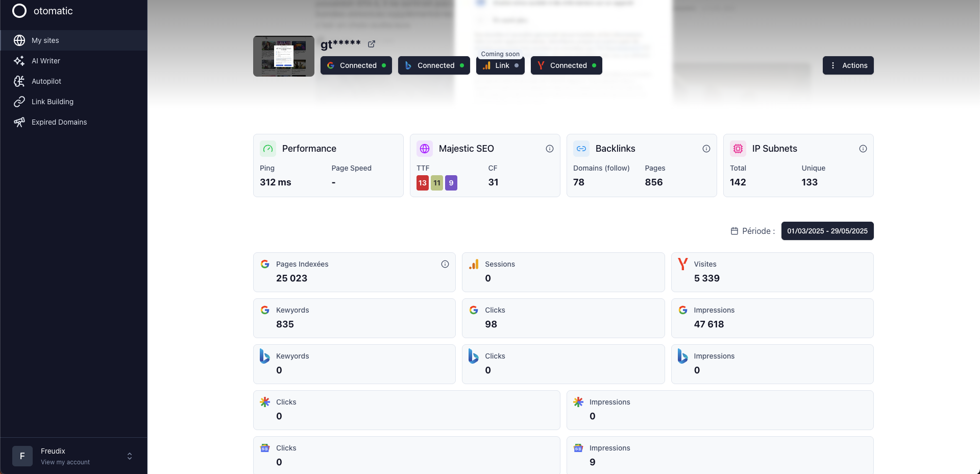The image size is (980, 474).
Task: Open My sites in the sidebar
Action: point(45,40)
